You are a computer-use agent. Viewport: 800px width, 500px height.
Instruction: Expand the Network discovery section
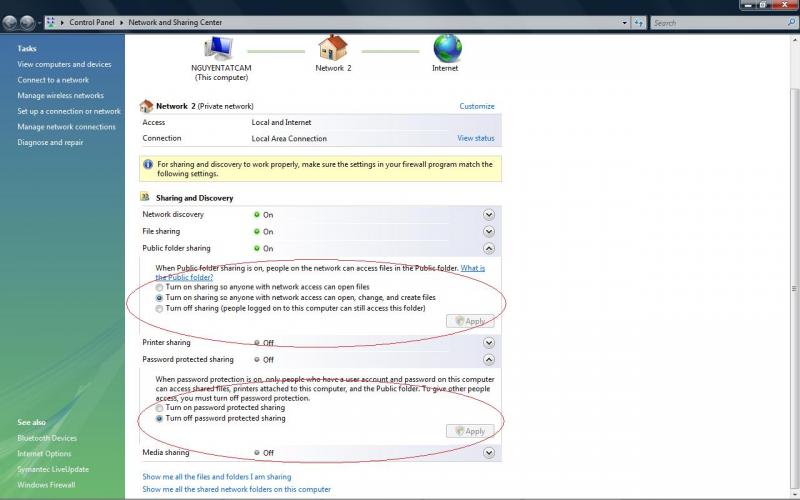[489, 215]
